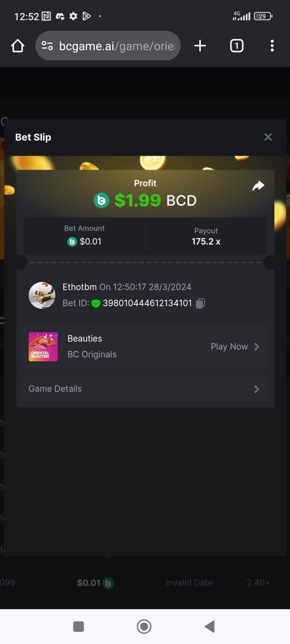Tap the bcgame.ai address bar

108,46
